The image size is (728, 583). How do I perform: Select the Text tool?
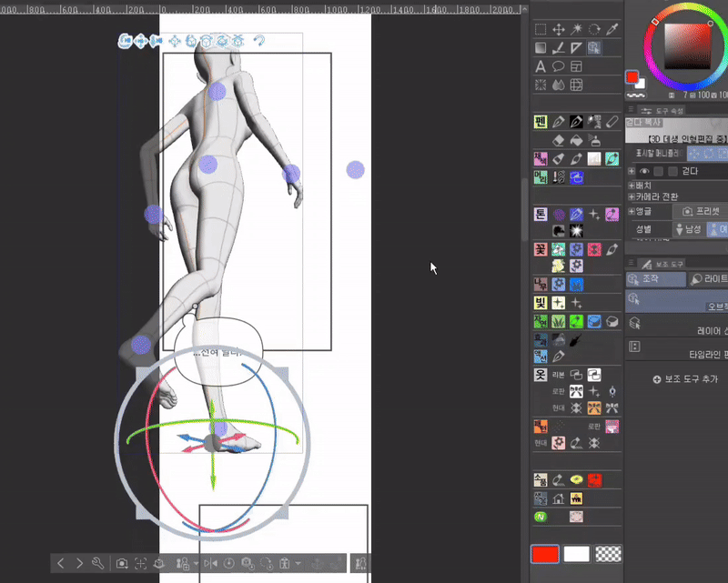pos(541,66)
